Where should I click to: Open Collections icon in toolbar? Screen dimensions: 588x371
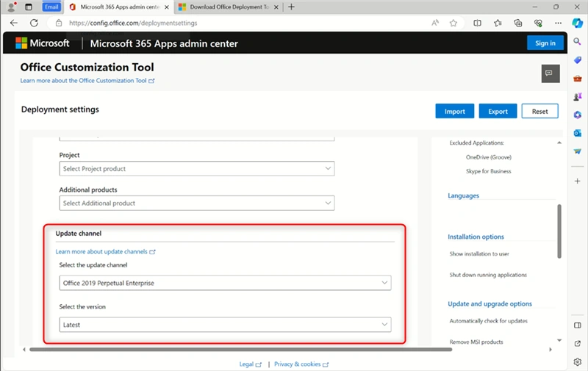518,23
